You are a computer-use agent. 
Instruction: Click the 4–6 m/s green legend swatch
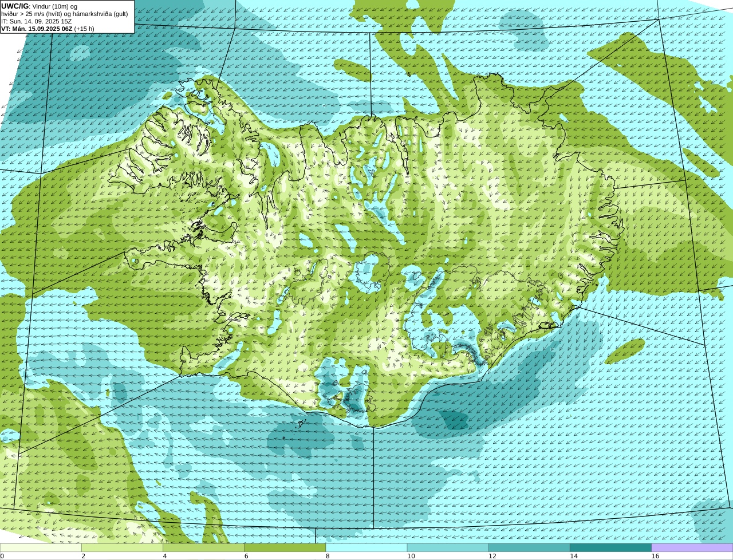point(203,547)
